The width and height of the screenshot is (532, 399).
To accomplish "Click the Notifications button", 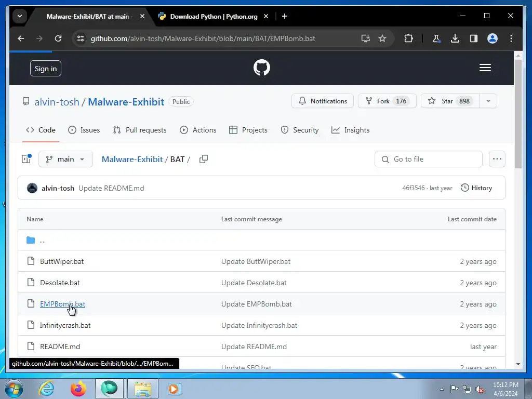I will point(322,101).
